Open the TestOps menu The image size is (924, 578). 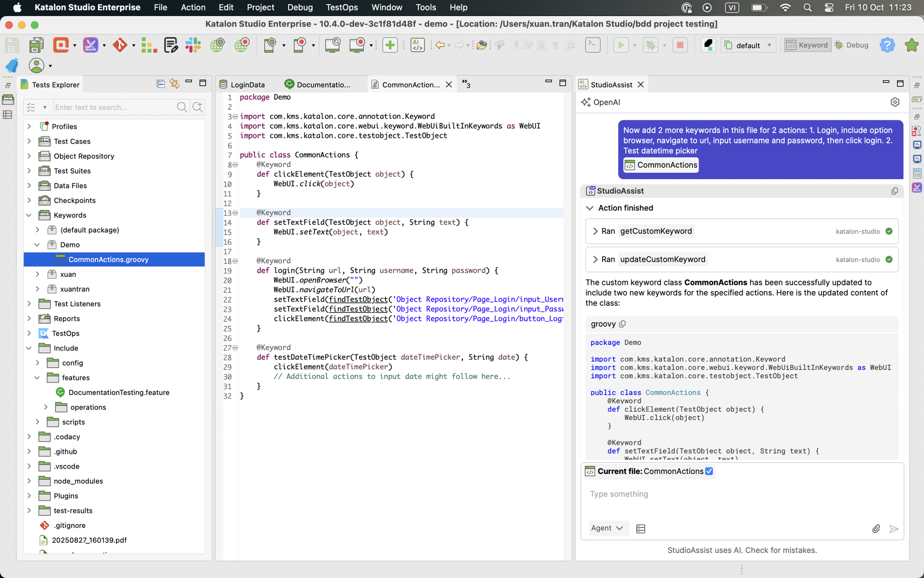coord(341,7)
